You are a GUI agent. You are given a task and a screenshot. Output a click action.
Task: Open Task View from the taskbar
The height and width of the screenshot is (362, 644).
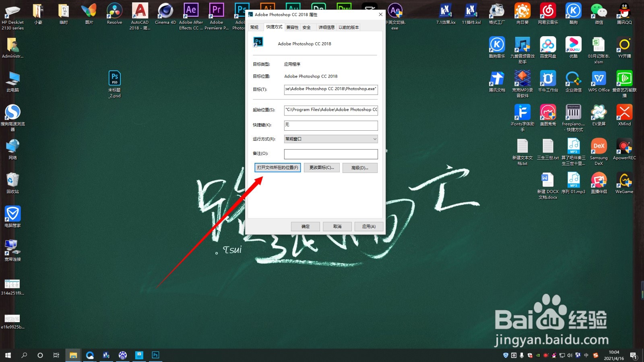coord(56,355)
